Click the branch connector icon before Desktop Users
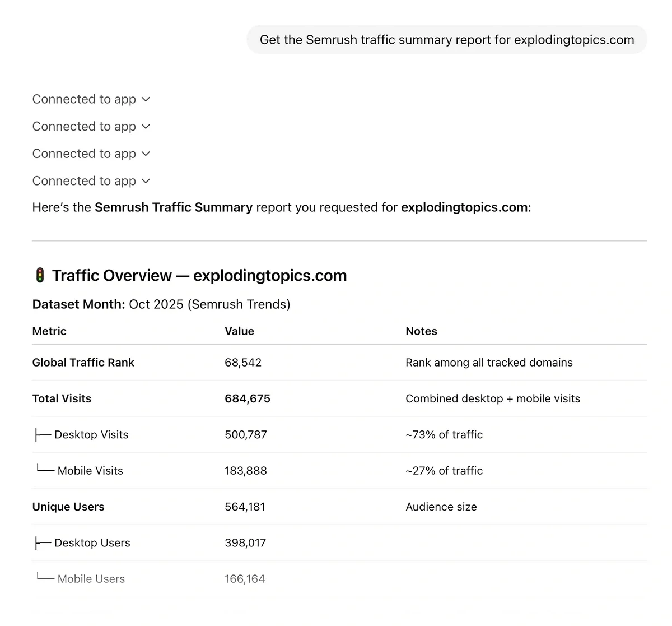The height and width of the screenshot is (626, 672). [41, 542]
